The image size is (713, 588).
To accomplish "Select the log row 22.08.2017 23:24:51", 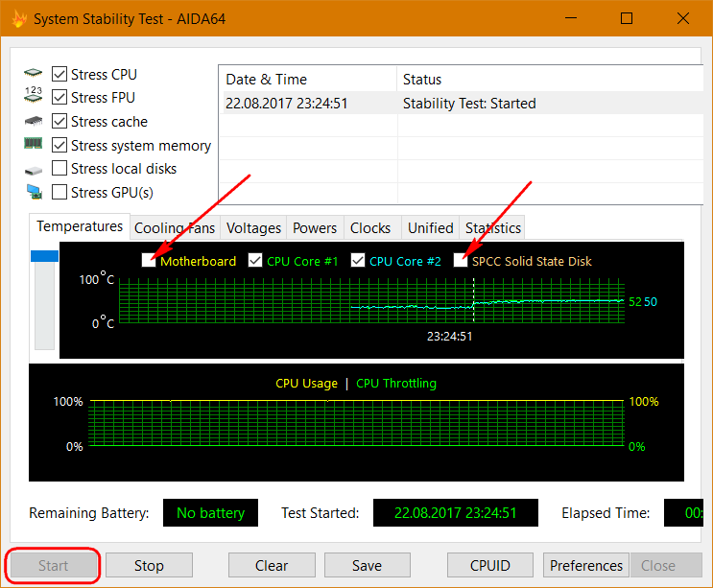I will (462, 104).
